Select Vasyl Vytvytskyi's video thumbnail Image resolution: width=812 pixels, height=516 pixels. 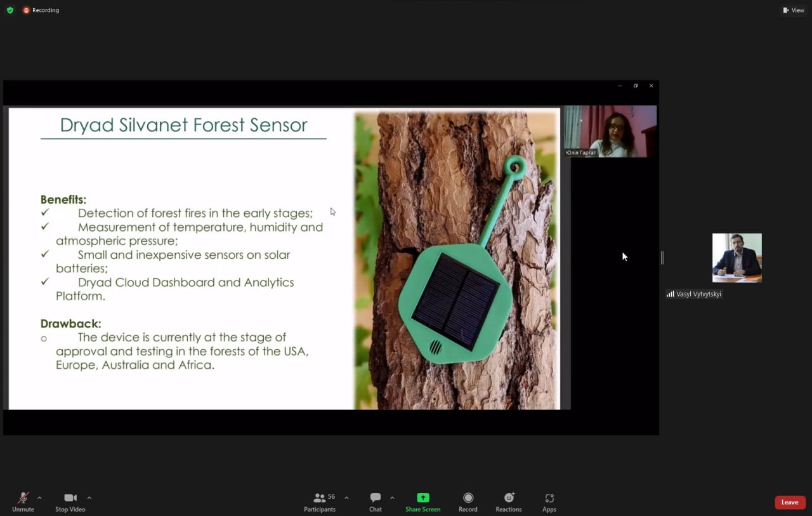[737, 258]
